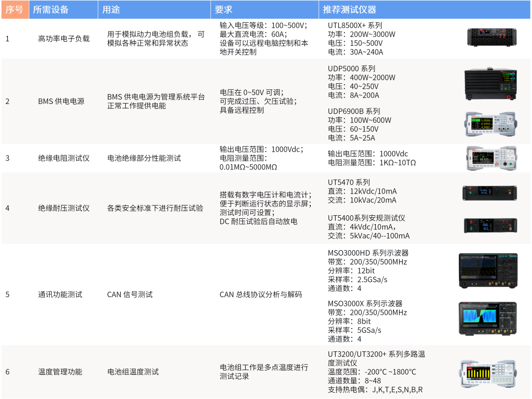Select the 高功率电子负载 equipment cell
The height and width of the screenshot is (399, 532).
point(64,39)
